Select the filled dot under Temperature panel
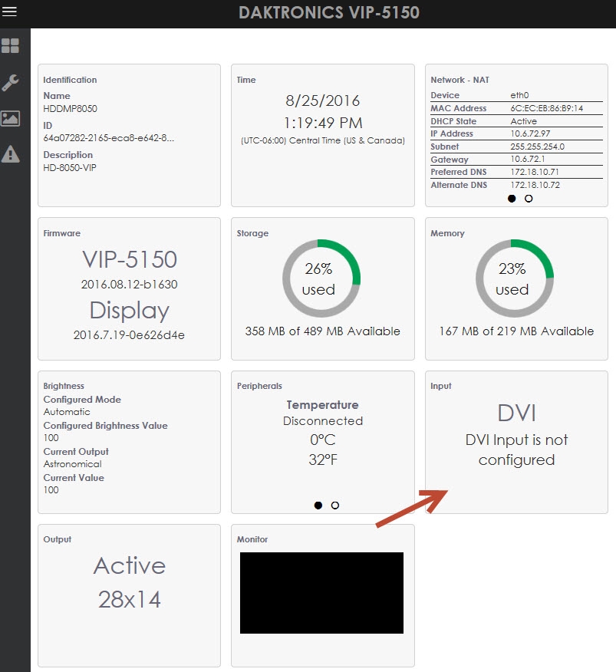This screenshot has width=616, height=672. click(317, 506)
